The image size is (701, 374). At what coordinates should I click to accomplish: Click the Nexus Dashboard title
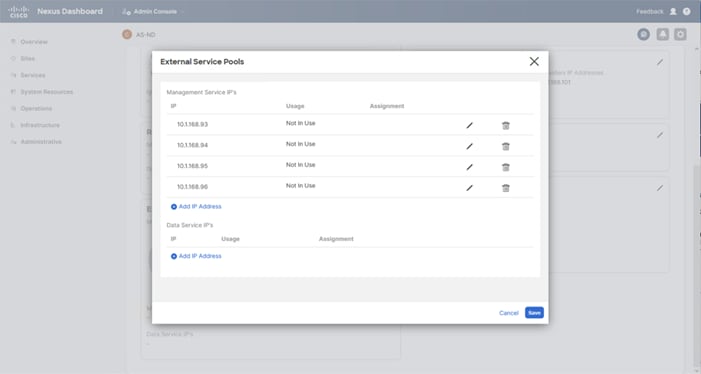[x=70, y=12]
